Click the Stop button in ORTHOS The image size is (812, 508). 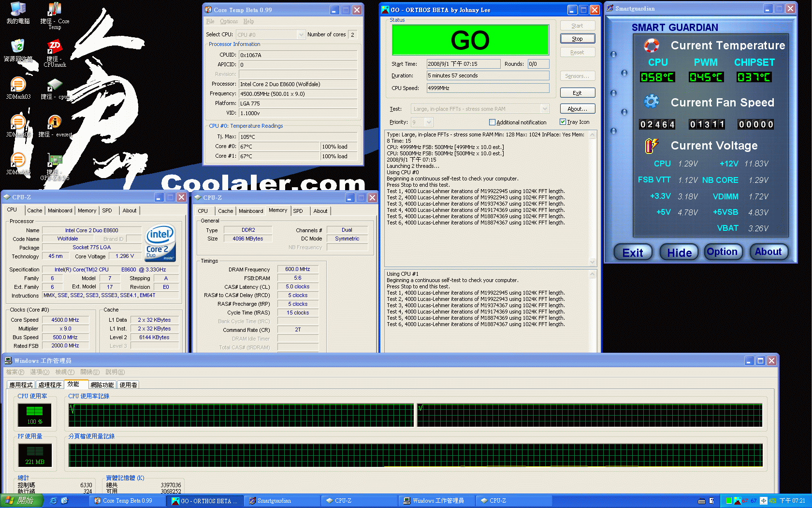[x=577, y=39]
